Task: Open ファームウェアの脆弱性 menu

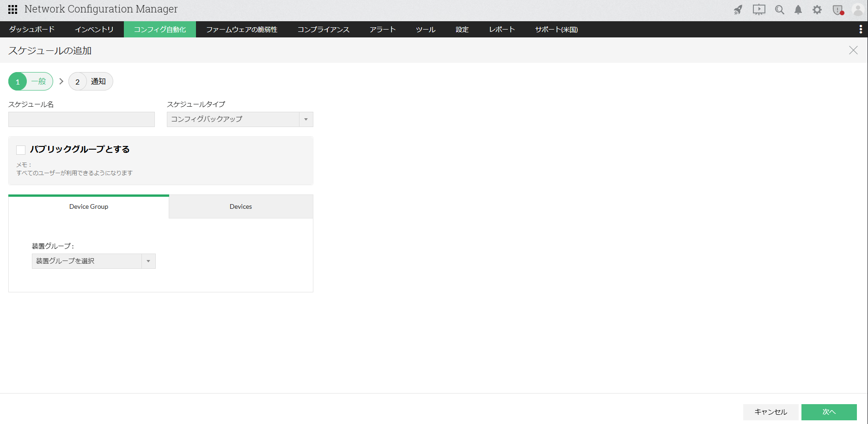Action: [x=242, y=30]
